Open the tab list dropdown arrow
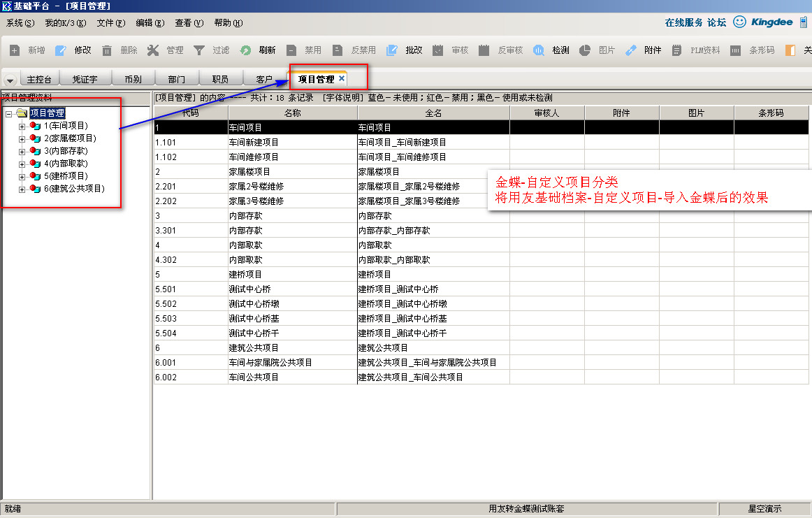The width and height of the screenshot is (812, 518). point(10,80)
